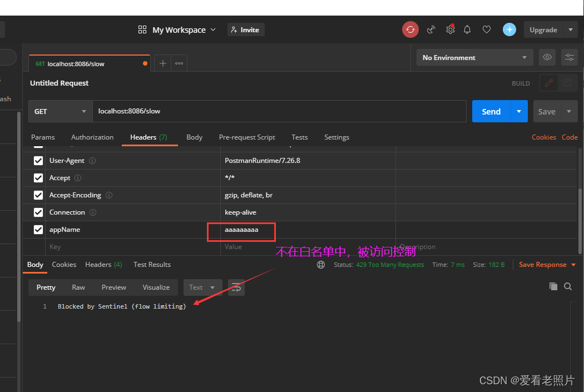Uncheck the Accept header
Image resolution: width=584 pixels, height=392 pixels.
38,178
